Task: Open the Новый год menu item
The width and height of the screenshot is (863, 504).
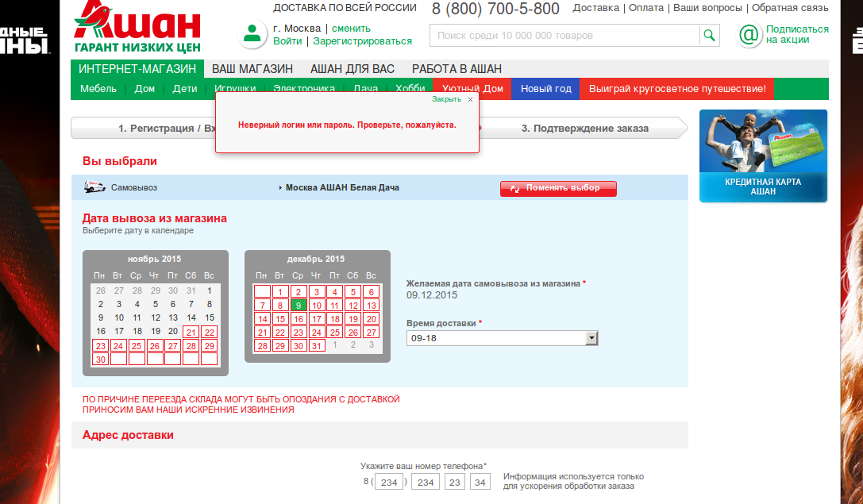Action: tap(546, 89)
